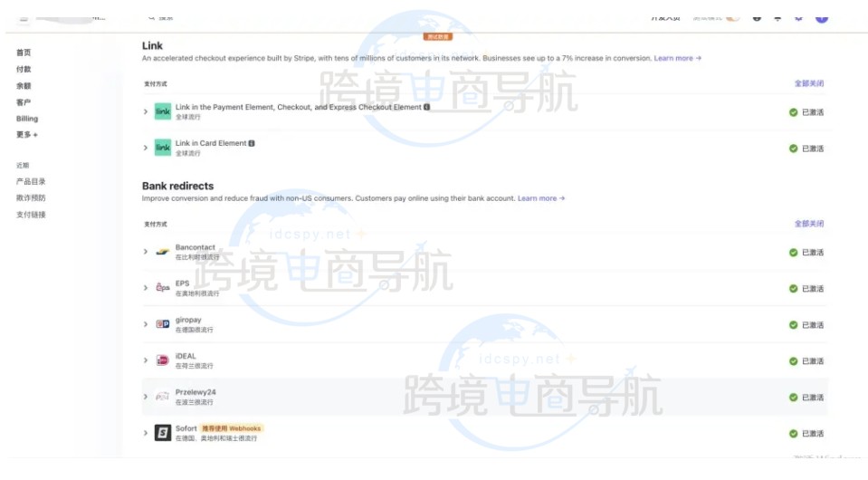This screenshot has height=480, width=868.
Task: Click 已激活 status on the giropay row
Action: [806, 325]
